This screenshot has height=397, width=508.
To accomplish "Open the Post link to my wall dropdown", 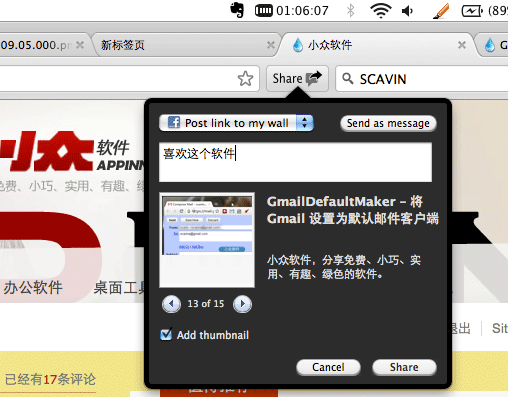I will pos(236,123).
